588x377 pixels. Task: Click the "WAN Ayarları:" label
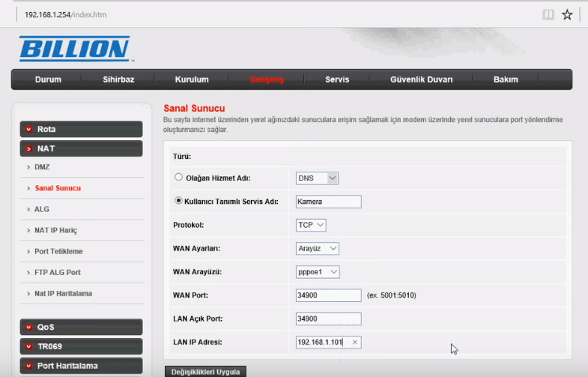tap(196, 248)
